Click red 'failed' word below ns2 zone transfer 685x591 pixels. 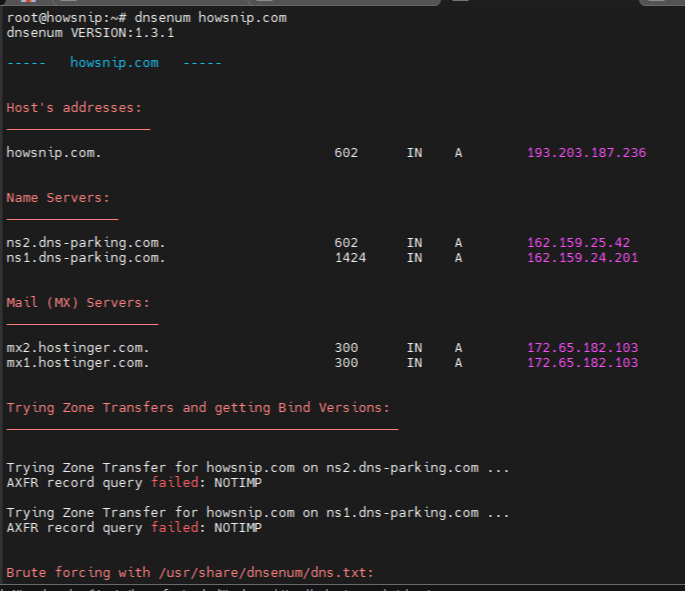pos(175,483)
